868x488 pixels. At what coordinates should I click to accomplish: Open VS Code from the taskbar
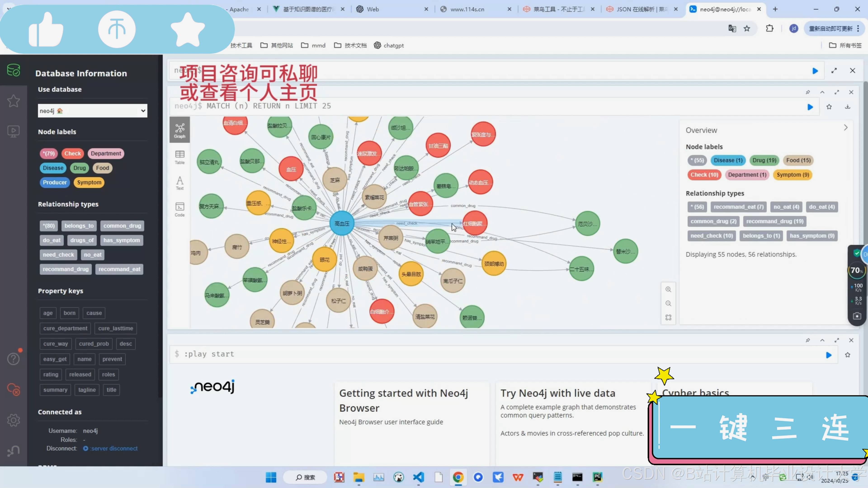pyautogui.click(x=418, y=477)
